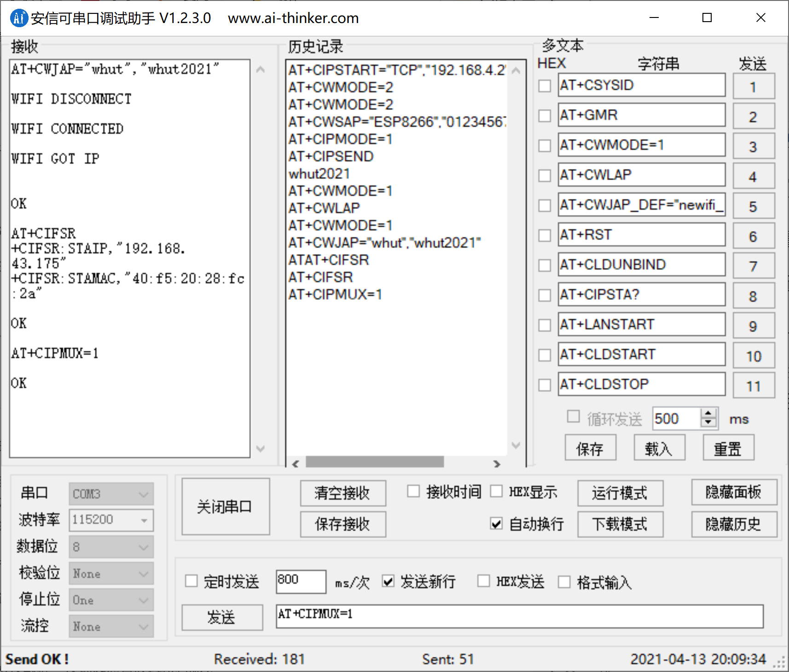Click the 清空接收 clear receive button
The width and height of the screenshot is (789, 672).
(342, 493)
